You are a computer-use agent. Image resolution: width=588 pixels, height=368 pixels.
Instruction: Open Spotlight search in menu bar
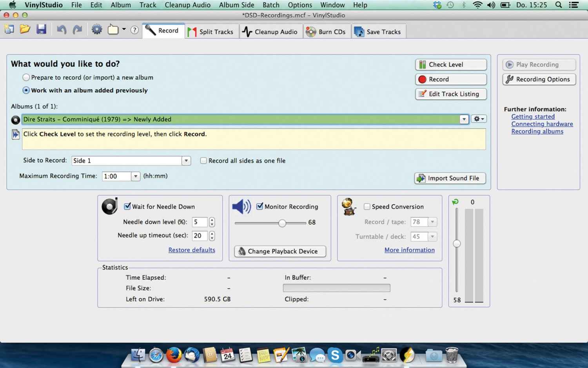pos(559,5)
